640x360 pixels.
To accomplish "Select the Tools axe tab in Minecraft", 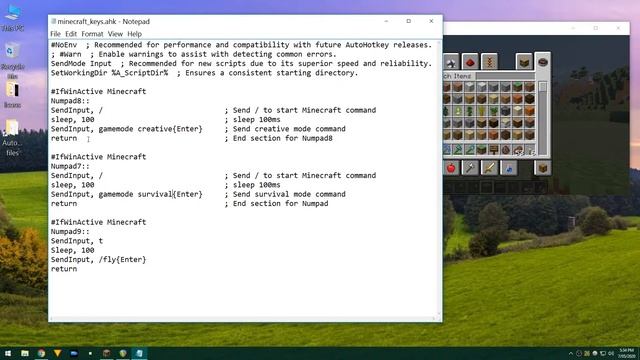I will pyautogui.click(x=470, y=168).
